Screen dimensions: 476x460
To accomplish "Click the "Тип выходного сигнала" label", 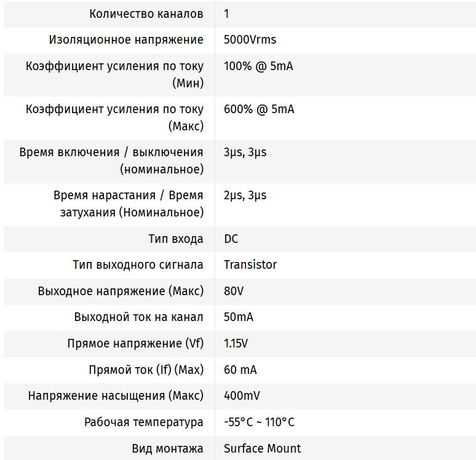I will tap(138, 264).
